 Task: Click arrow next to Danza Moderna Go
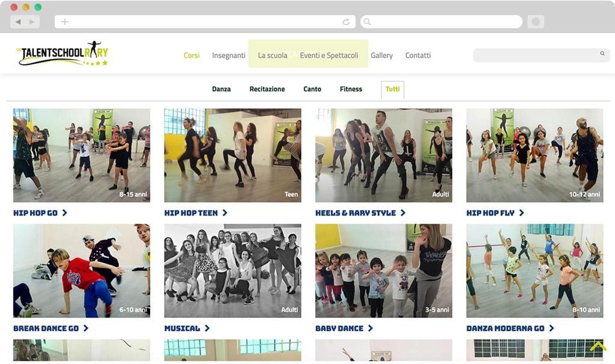[552, 328]
